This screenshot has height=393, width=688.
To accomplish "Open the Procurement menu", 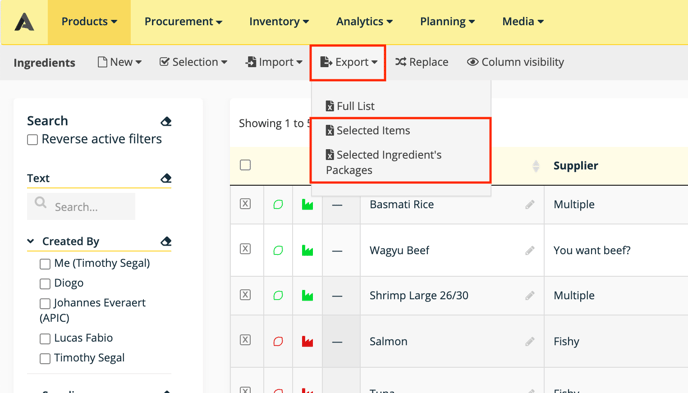I will [183, 21].
